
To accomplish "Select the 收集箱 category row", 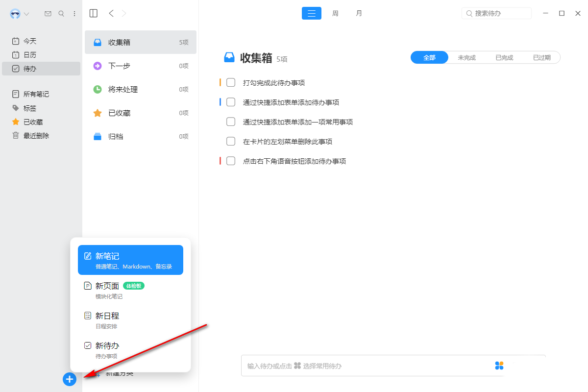I will pyautogui.click(x=141, y=42).
